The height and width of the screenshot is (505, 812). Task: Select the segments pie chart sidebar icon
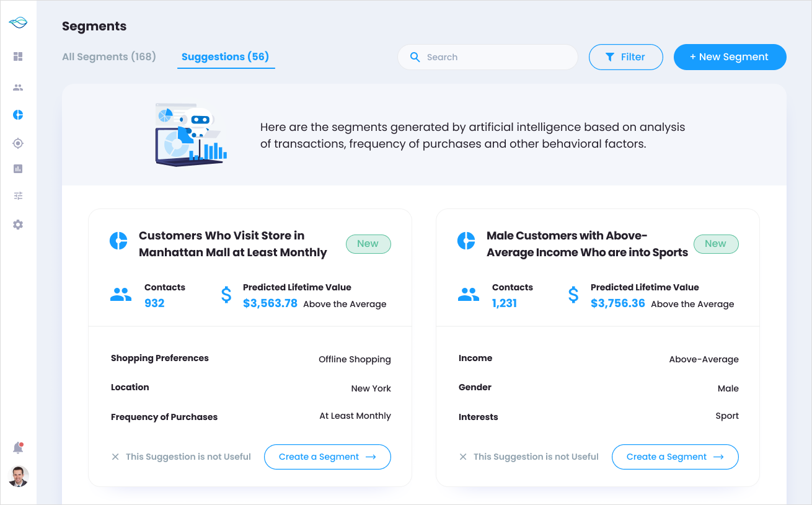click(18, 115)
